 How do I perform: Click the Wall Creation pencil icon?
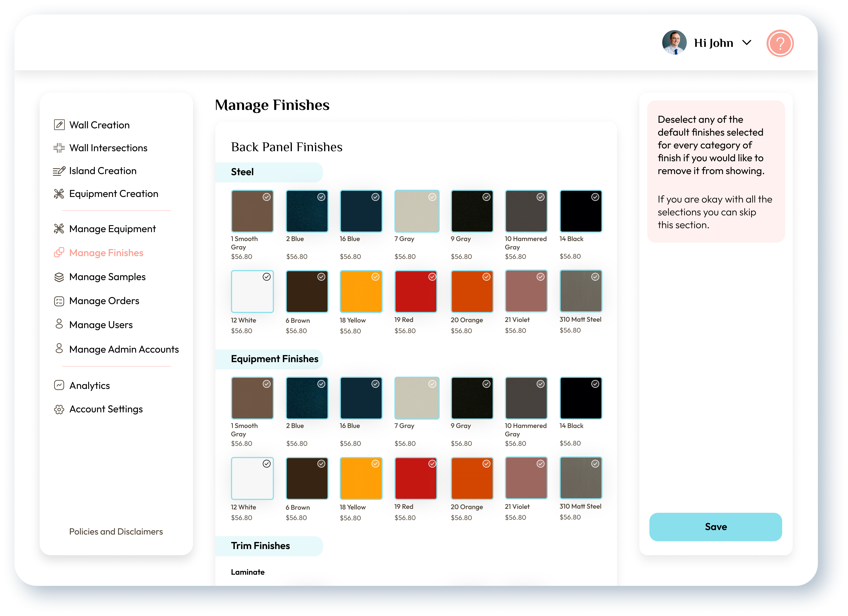(59, 125)
